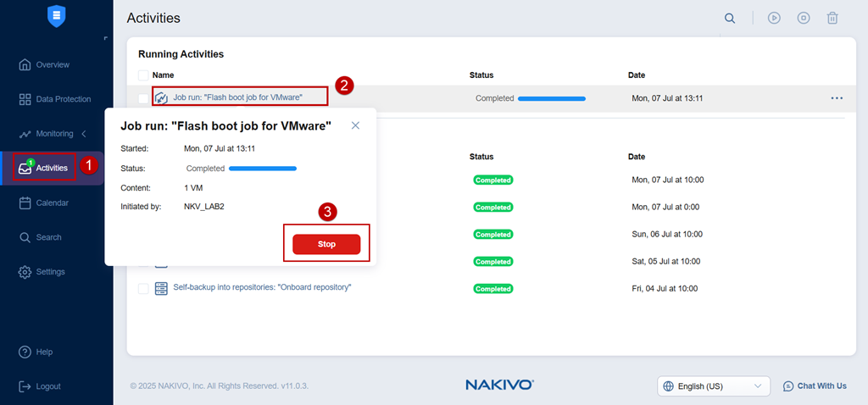868x405 pixels.
Task: Click the date "Mon, 07 Jul at 13:11" in the running row
Action: pyautogui.click(x=667, y=98)
